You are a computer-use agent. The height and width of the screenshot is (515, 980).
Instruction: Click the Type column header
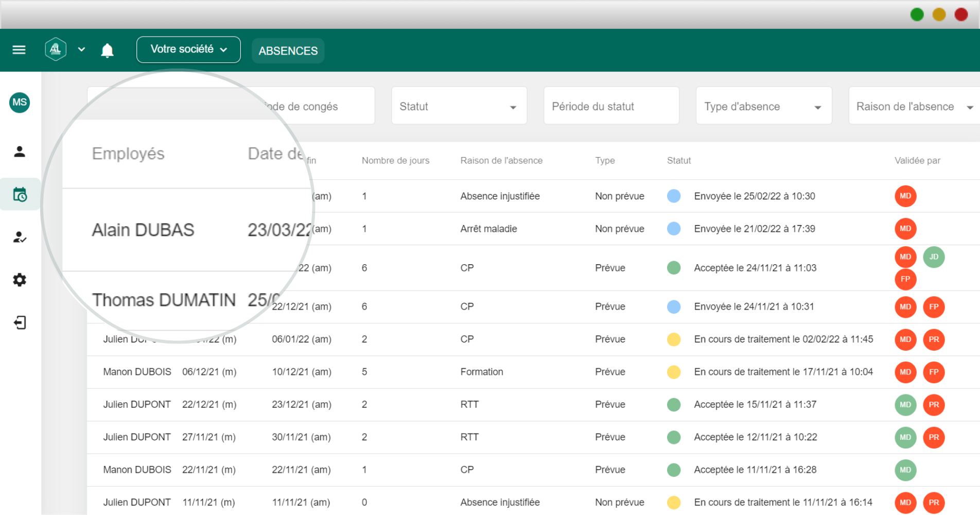pos(605,161)
